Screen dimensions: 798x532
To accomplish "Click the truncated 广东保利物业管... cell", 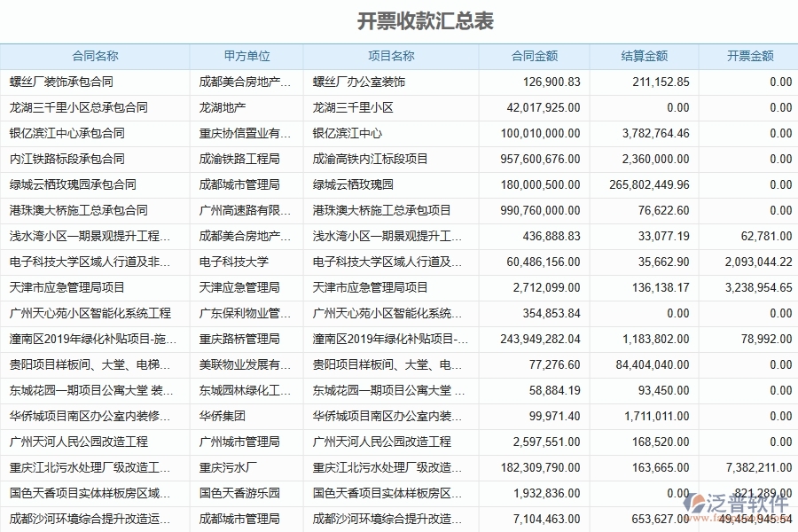I will [245, 313].
